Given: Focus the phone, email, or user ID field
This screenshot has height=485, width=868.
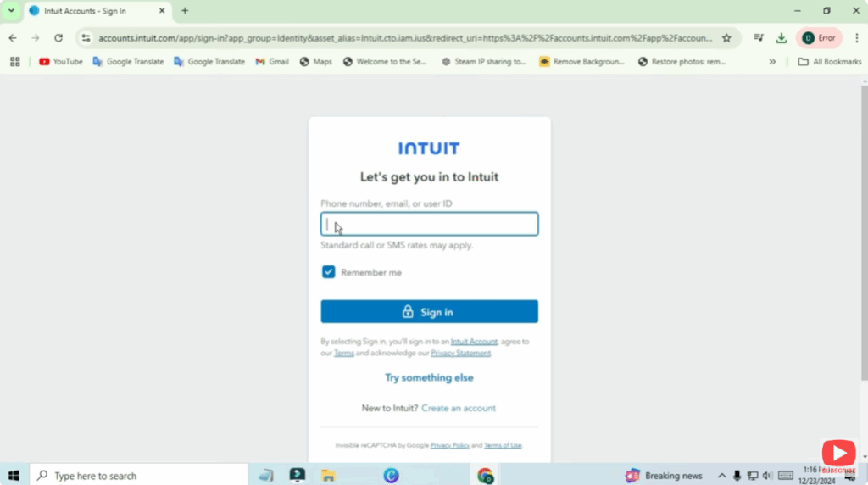Looking at the screenshot, I should click(x=429, y=224).
